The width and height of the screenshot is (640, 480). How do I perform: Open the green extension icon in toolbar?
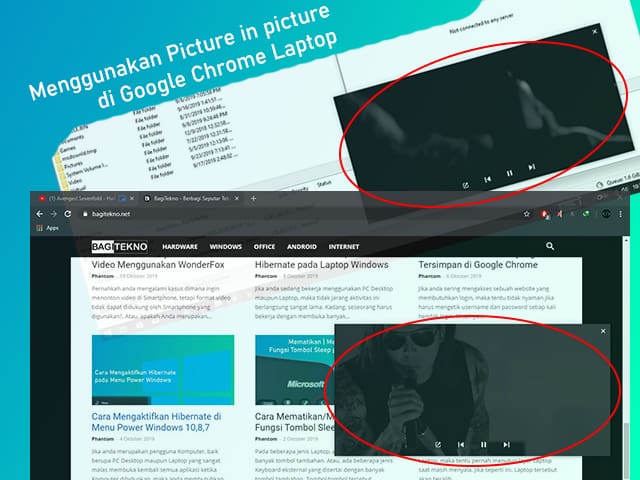586,214
